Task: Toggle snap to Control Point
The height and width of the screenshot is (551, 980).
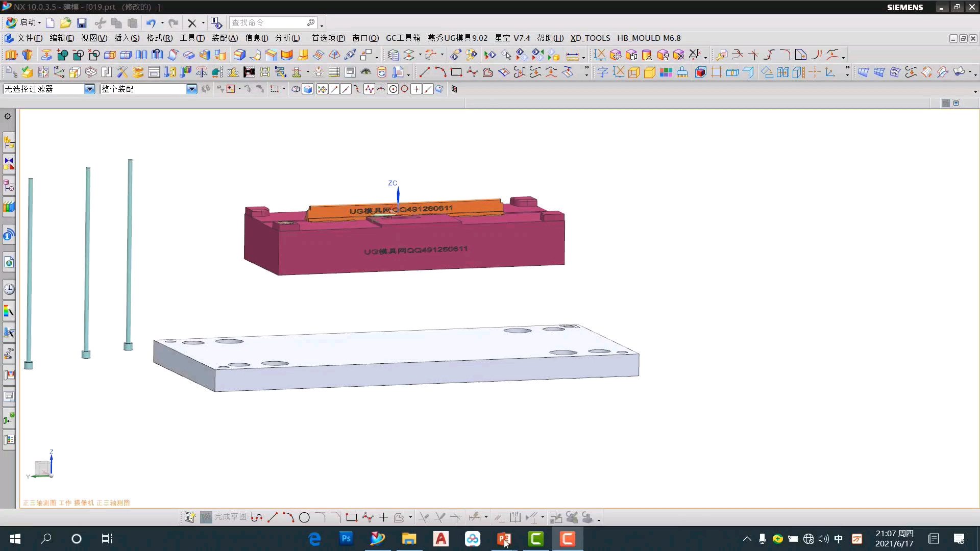Action: coord(357,89)
